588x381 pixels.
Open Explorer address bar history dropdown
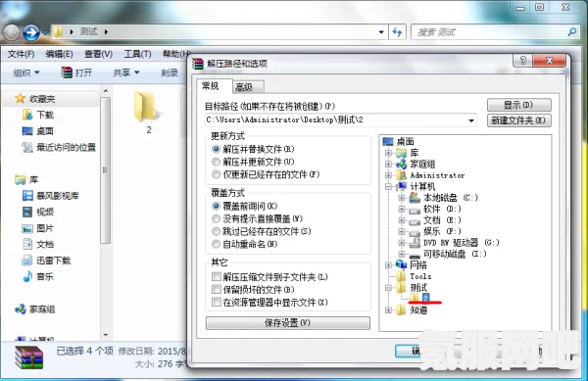tap(381, 32)
